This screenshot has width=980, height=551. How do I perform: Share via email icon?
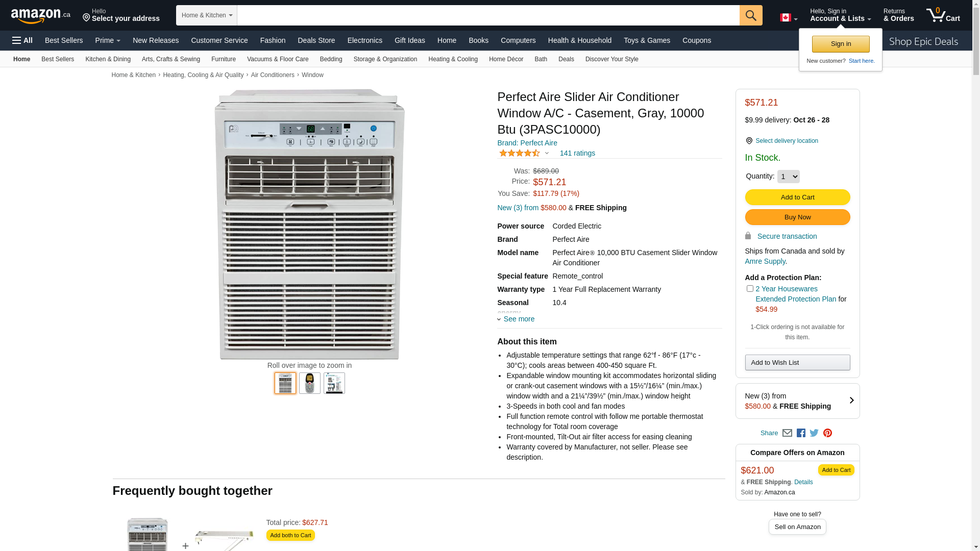click(787, 433)
